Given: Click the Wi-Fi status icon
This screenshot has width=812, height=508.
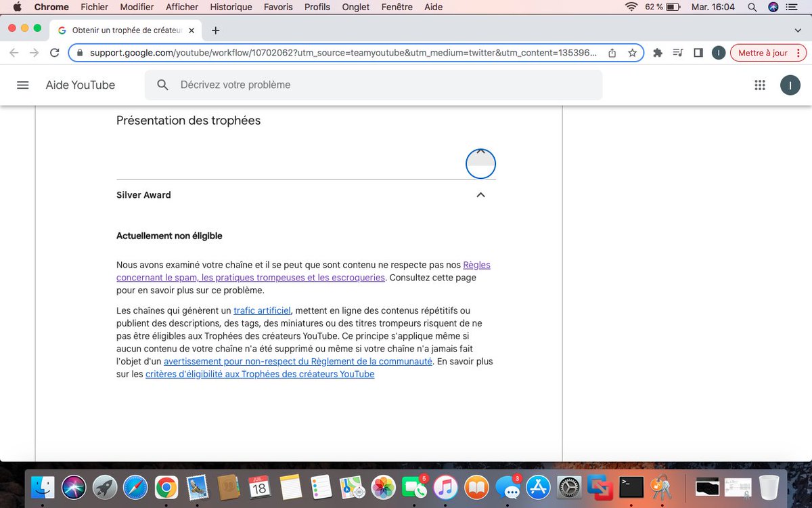Looking at the screenshot, I should point(631,7).
